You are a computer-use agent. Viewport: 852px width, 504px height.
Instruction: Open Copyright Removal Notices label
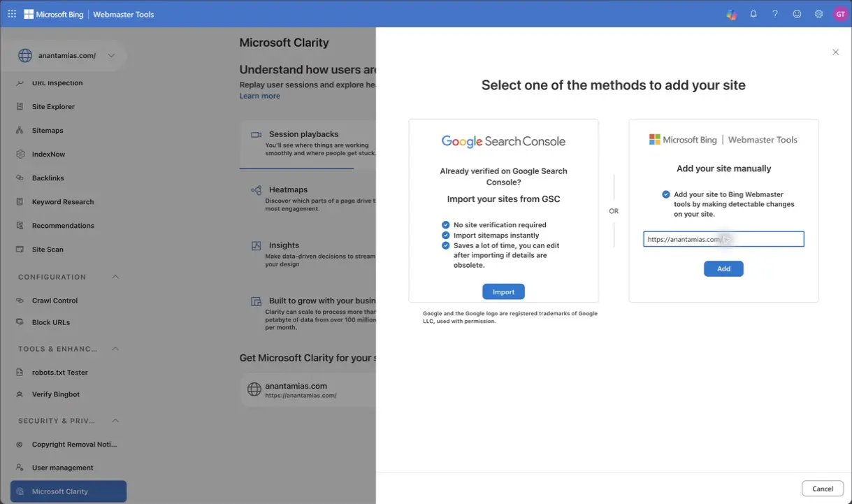click(x=75, y=444)
